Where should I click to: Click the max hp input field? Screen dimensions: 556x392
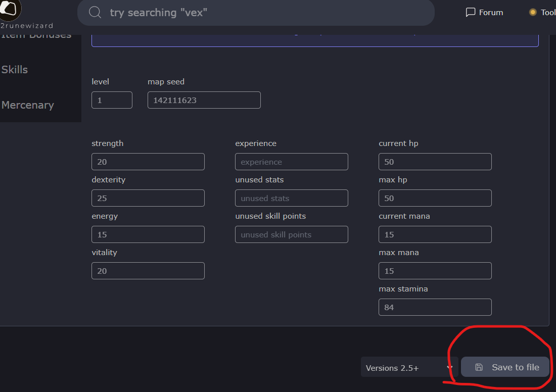tap(435, 198)
